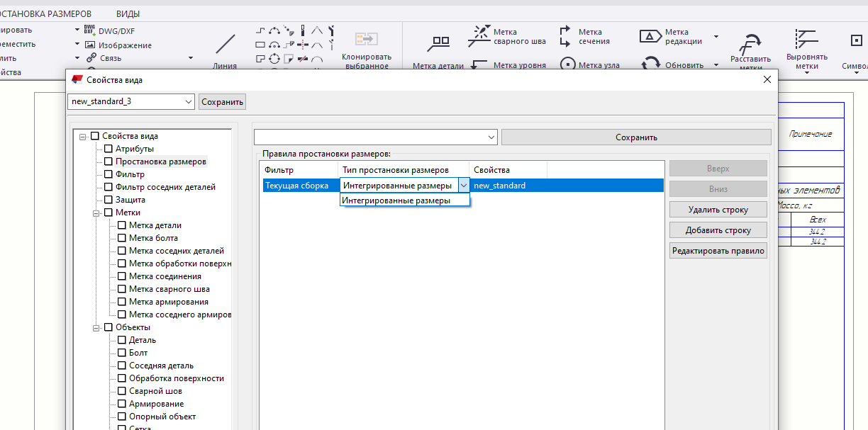Click the section mark icon (Метка сечения)
This screenshot has width=868, height=430.
point(565,35)
